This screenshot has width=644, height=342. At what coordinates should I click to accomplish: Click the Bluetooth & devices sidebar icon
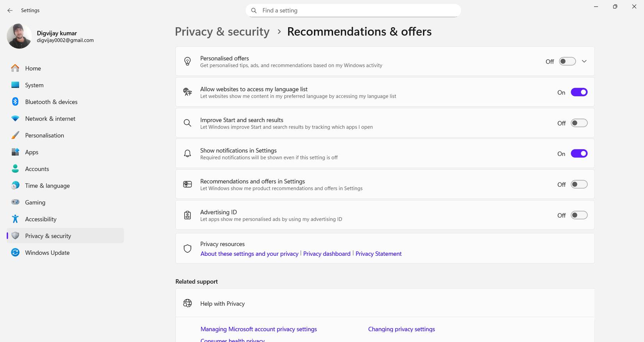15,102
